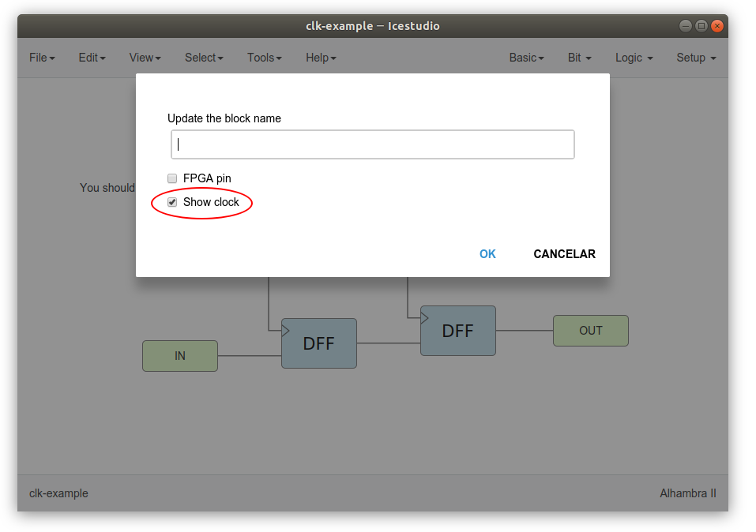The image size is (756, 532).
Task: Expand the Setup dropdown
Action: click(x=694, y=57)
